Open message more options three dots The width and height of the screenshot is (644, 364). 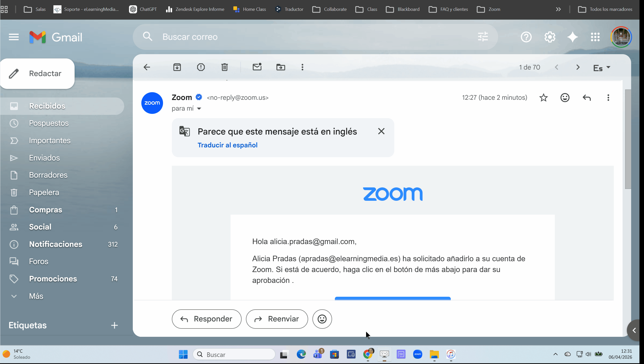point(608,97)
